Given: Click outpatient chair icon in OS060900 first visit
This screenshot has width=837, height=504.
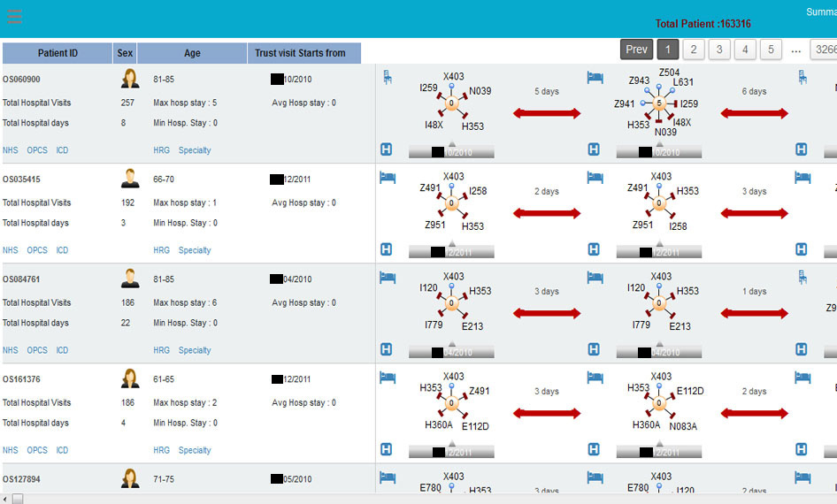Looking at the screenshot, I should (x=388, y=78).
